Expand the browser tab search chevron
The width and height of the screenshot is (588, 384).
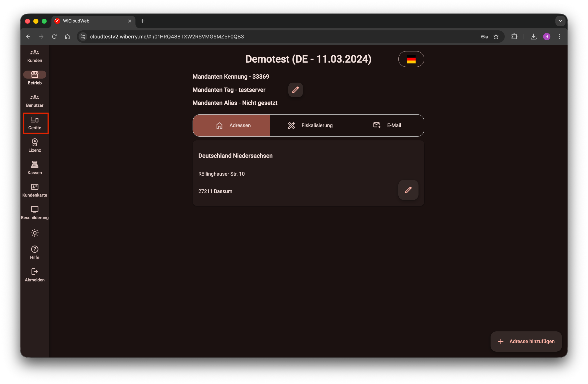click(x=560, y=21)
